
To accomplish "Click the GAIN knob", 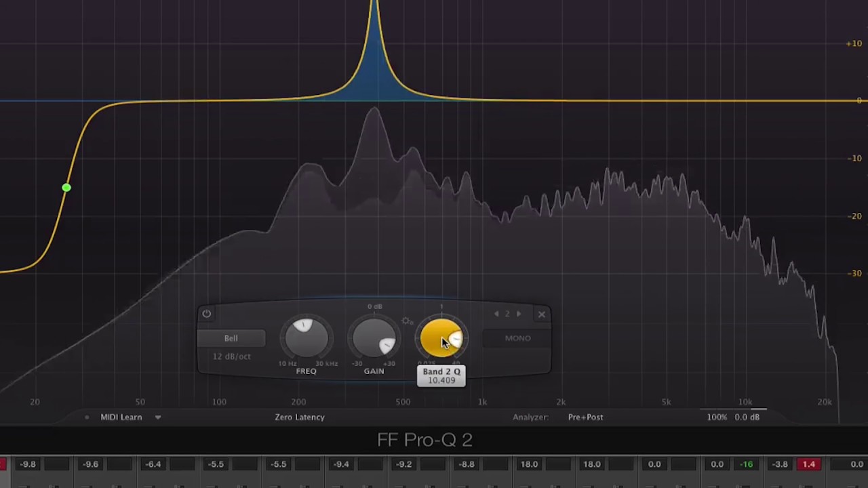I will 374,338.
